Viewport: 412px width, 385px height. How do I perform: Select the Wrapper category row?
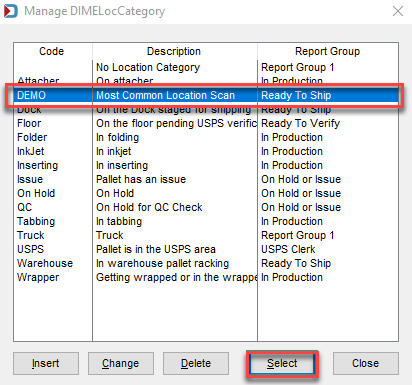tap(206, 277)
